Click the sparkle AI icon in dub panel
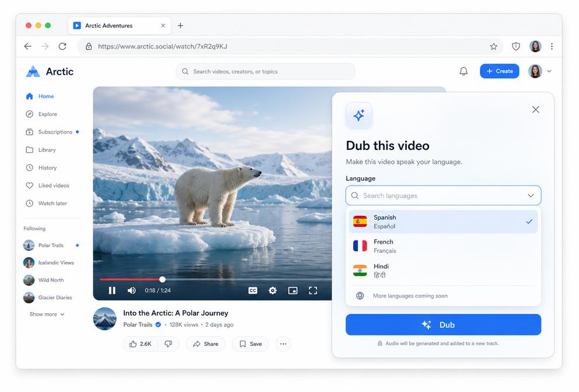579x392 pixels. click(x=359, y=115)
